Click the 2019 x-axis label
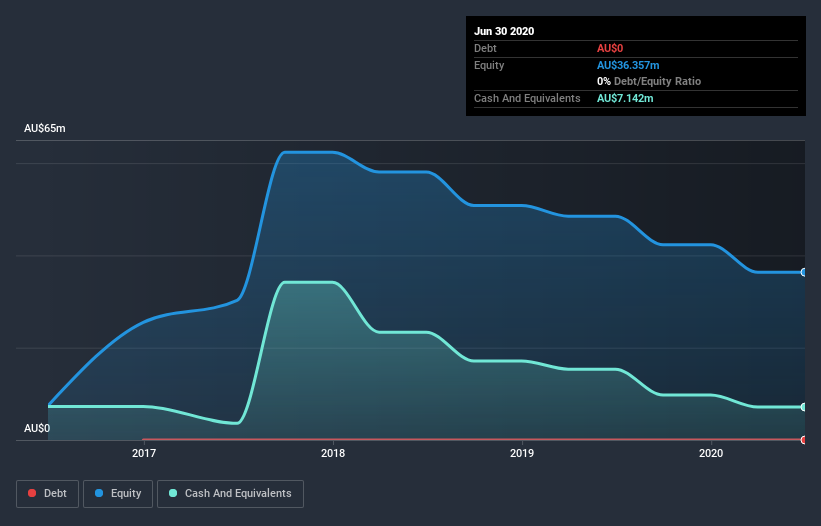821x526 pixels. [x=522, y=453]
